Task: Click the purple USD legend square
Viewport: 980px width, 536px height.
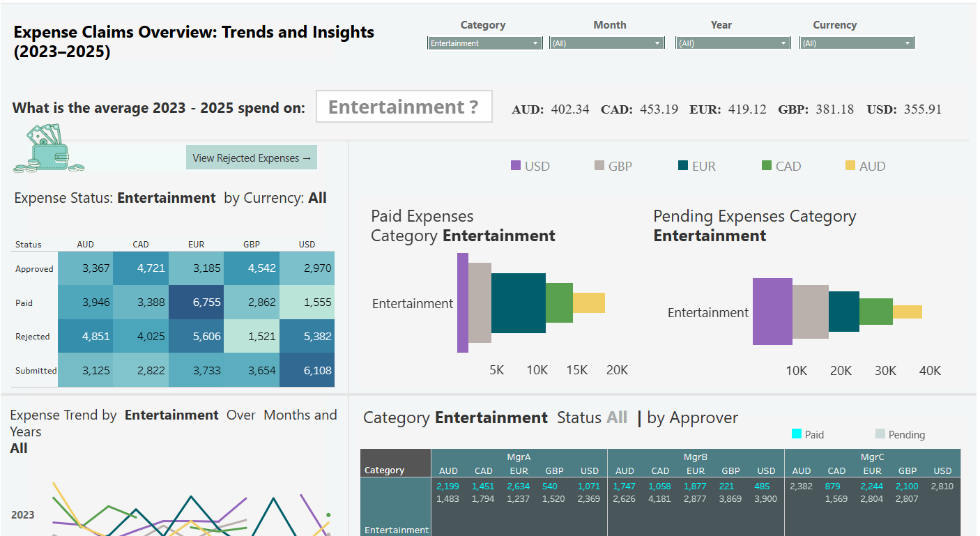Action: click(516, 166)
